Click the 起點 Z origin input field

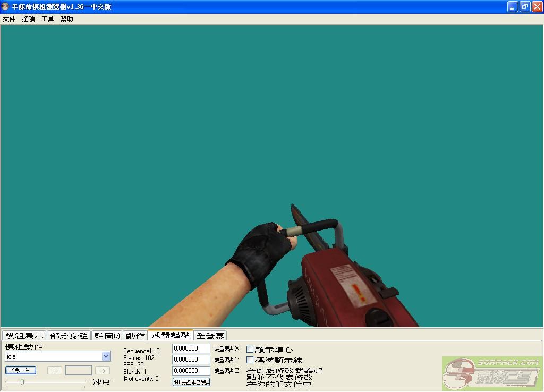pyautogui.click(x=191, y=371)
